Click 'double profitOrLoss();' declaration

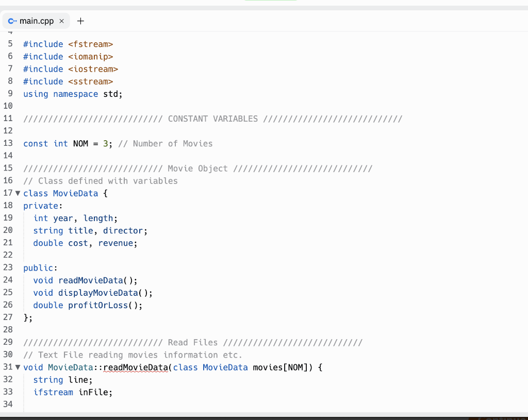(88, 306)
